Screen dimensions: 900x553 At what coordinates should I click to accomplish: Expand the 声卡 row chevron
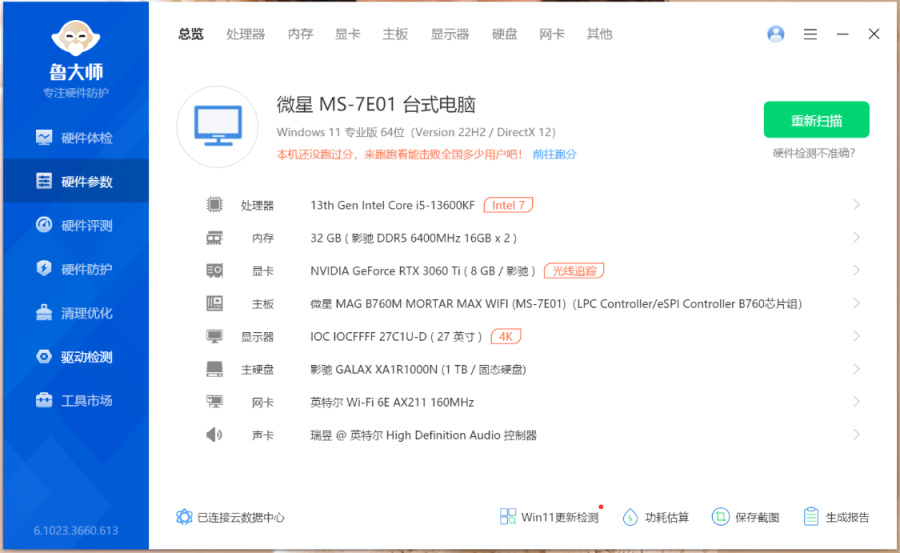pos(856,434)
